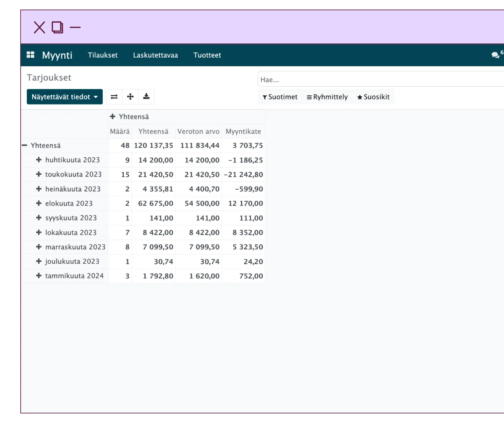
Task: Open the Näytettävät tiedot dropdown
Action: coord(65,97)
